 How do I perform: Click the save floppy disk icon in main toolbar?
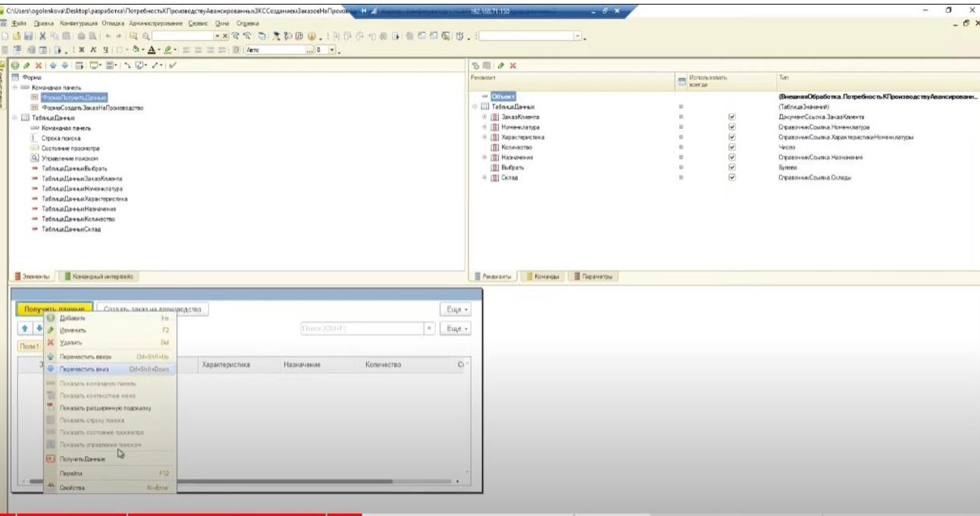pyautogui.click(x=28, y=36)
